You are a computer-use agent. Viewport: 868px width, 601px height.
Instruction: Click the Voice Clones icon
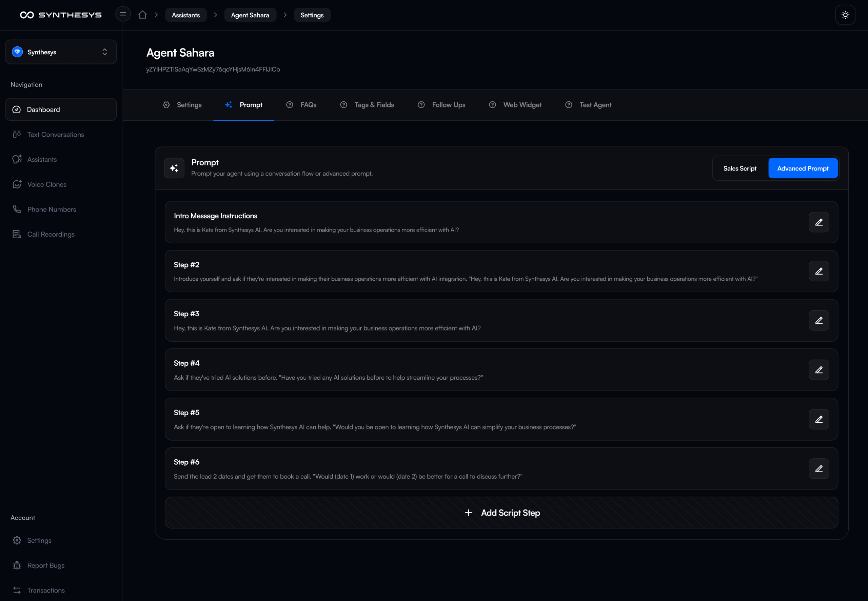[x=17, y=184]
